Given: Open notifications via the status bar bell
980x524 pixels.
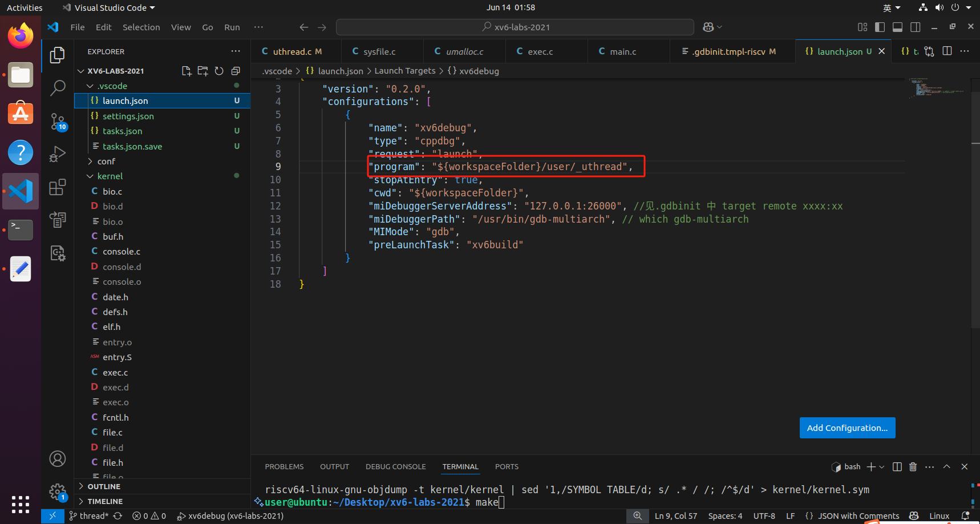Looking at the screenshot, I should pyautogui.click(x=965, y=515).
